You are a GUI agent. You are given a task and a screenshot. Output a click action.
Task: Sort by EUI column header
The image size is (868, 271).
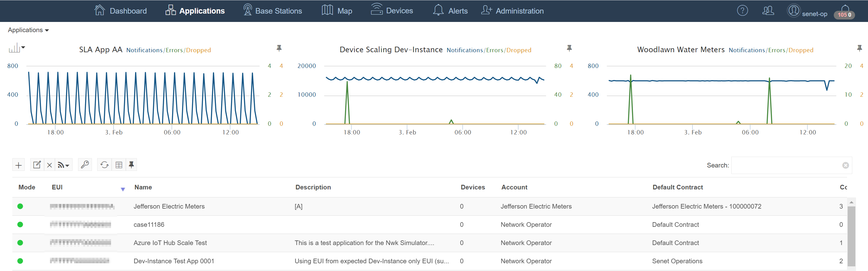pos(57,187)
